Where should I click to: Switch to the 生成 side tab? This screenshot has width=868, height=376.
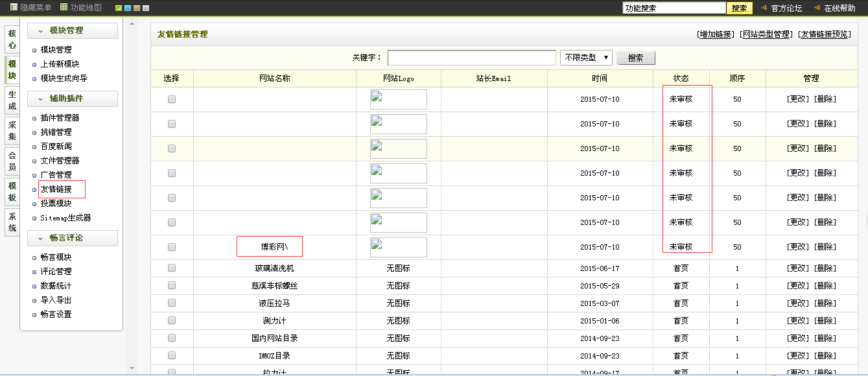click(x=12, y=100)
